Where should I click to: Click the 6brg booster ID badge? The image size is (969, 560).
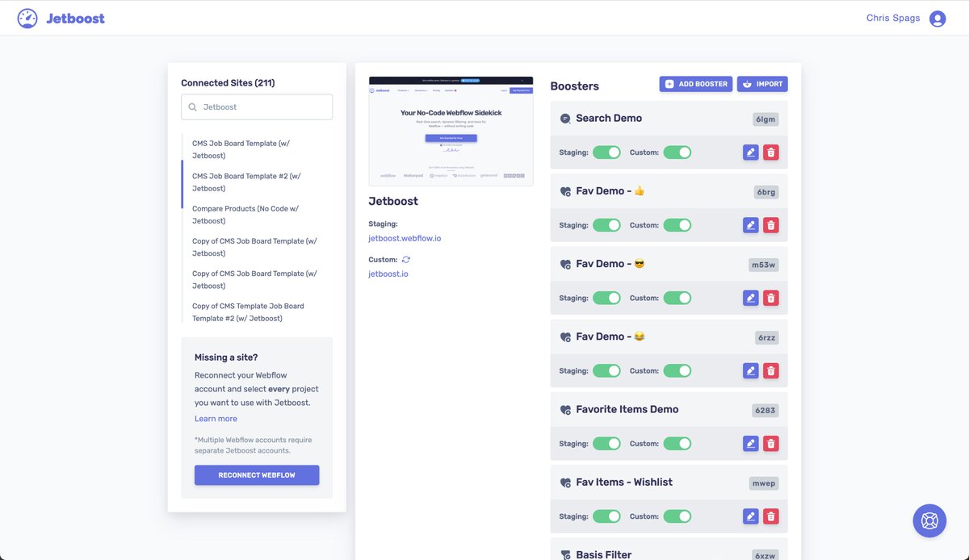tap(766, 192)
